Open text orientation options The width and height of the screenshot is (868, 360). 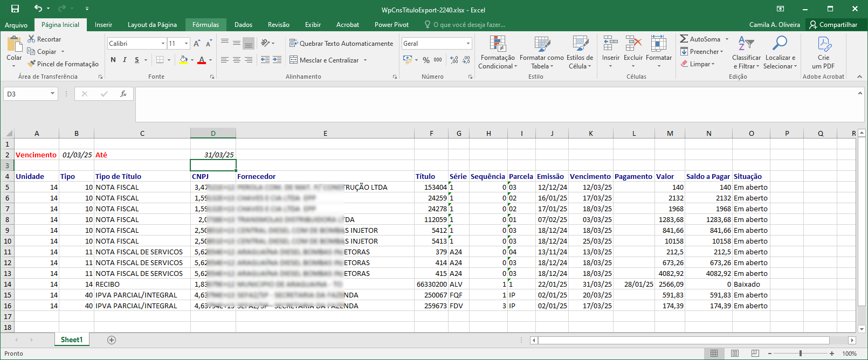pos(268,44)
